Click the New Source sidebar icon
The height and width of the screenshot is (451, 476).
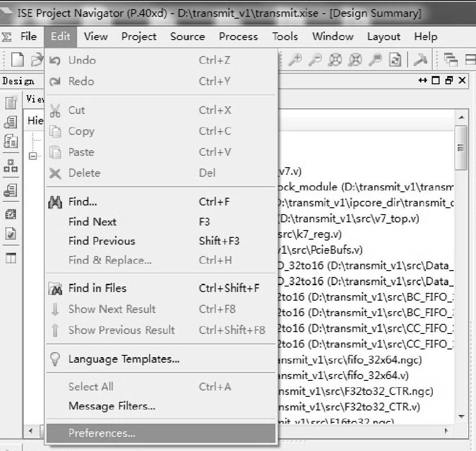[x=11, y=102]
